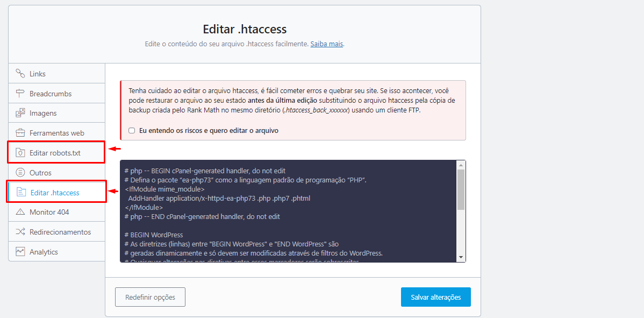Click the Links chain icon
Viewport: 644px width, 318px height.
pyautogui.click(x=20, y=74)
